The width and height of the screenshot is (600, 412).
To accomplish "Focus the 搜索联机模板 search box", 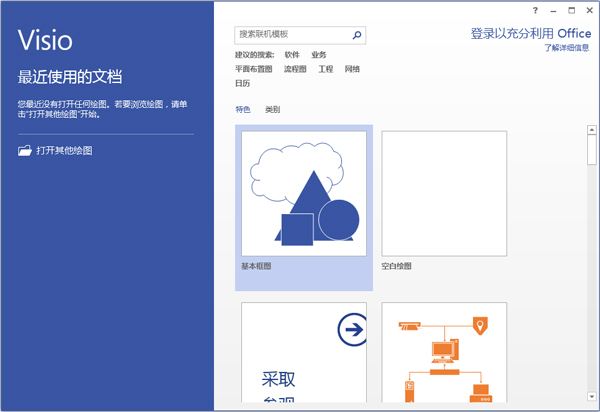I will (x=300, y=35).
